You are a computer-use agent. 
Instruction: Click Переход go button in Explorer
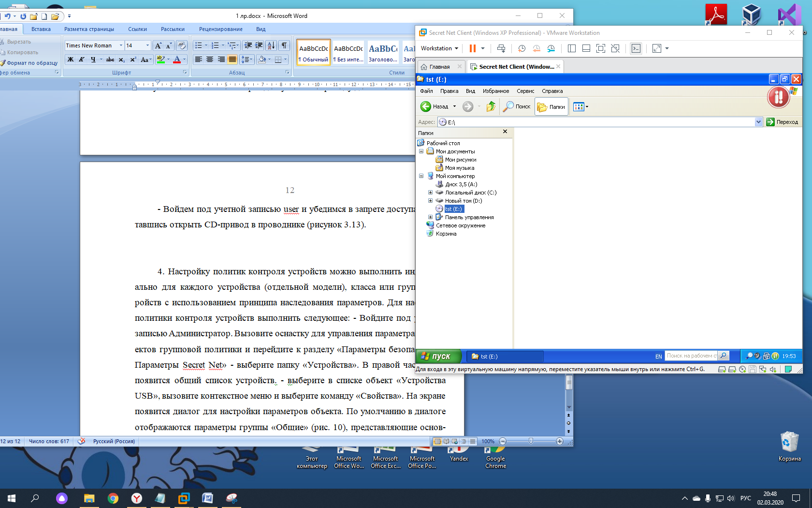click(x=782, y=122)
